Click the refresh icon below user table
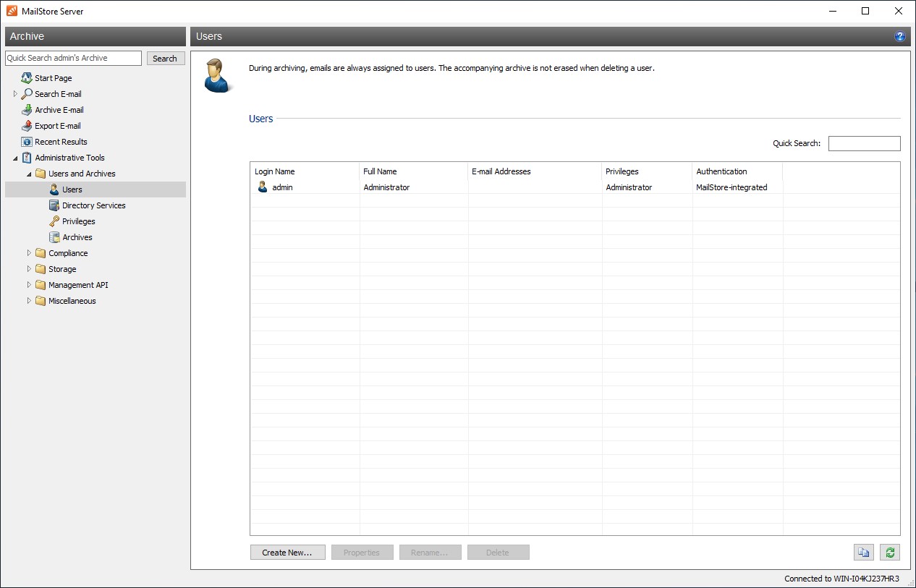The image size is (916, 588). [890, 553]
